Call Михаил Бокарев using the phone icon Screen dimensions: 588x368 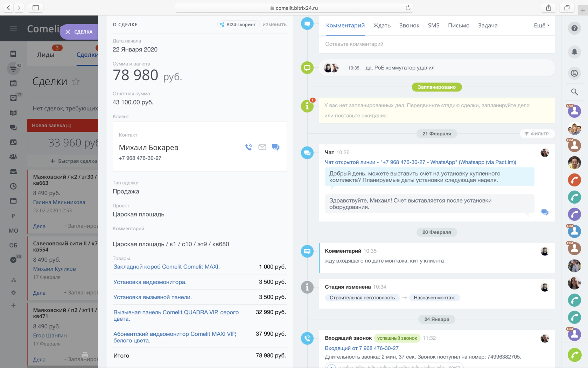(248, 147)
